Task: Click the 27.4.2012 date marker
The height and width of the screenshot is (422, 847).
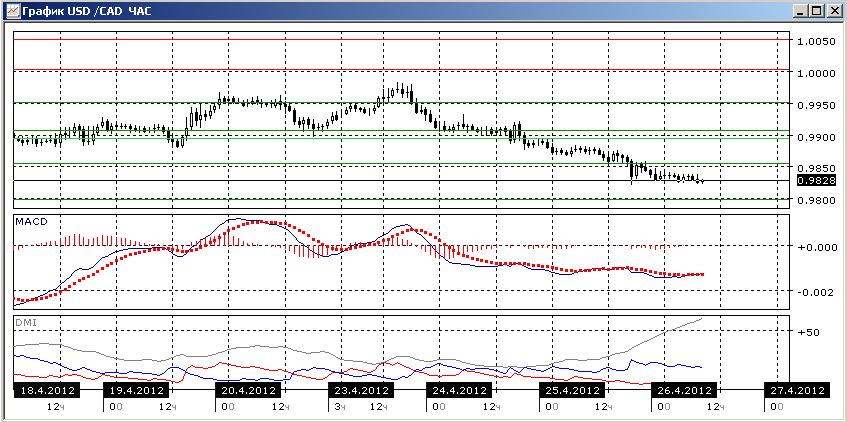Action: pyautogui.click(x=797, y=390)
